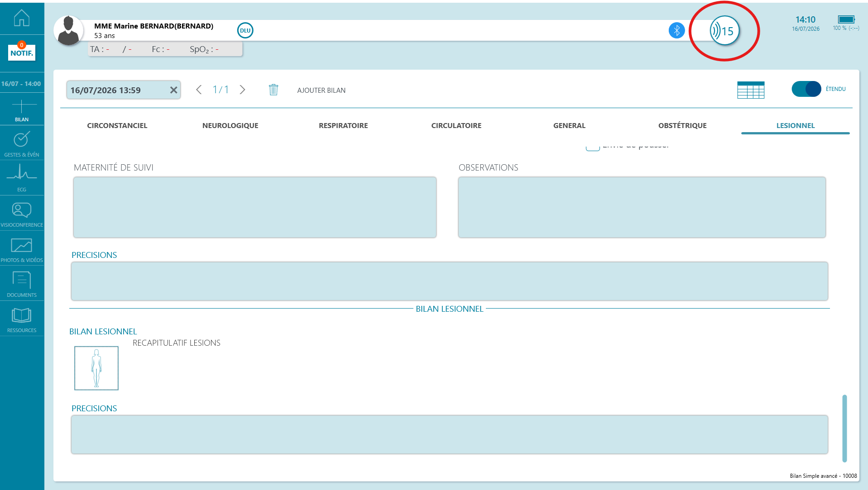Open the ECG section in sidebar
Screen dimensions: 868x490
22,178
